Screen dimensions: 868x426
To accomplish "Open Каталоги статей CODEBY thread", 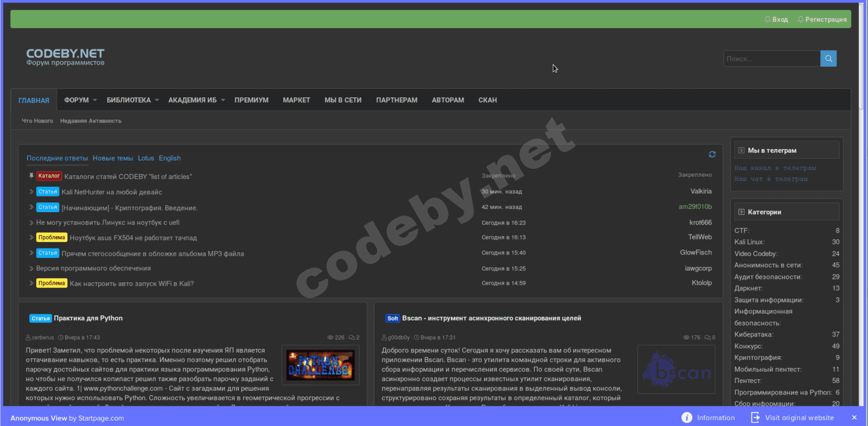I will [128, 177].
